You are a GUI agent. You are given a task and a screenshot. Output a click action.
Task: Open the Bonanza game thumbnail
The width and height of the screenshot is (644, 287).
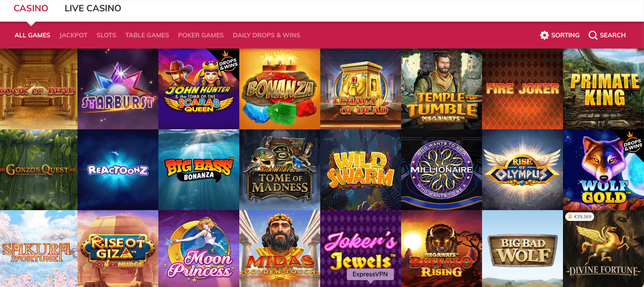point(280,89)
